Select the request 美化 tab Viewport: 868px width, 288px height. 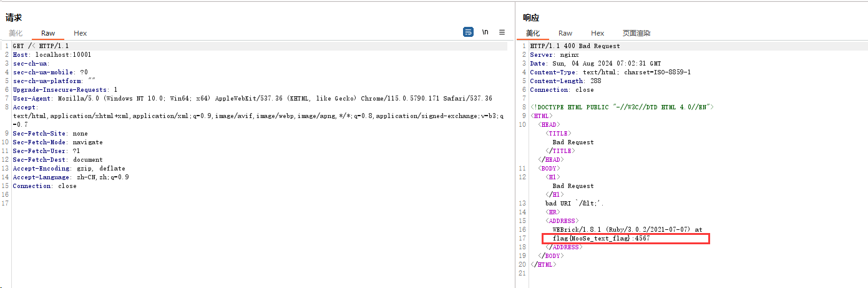tap(16, 33)
